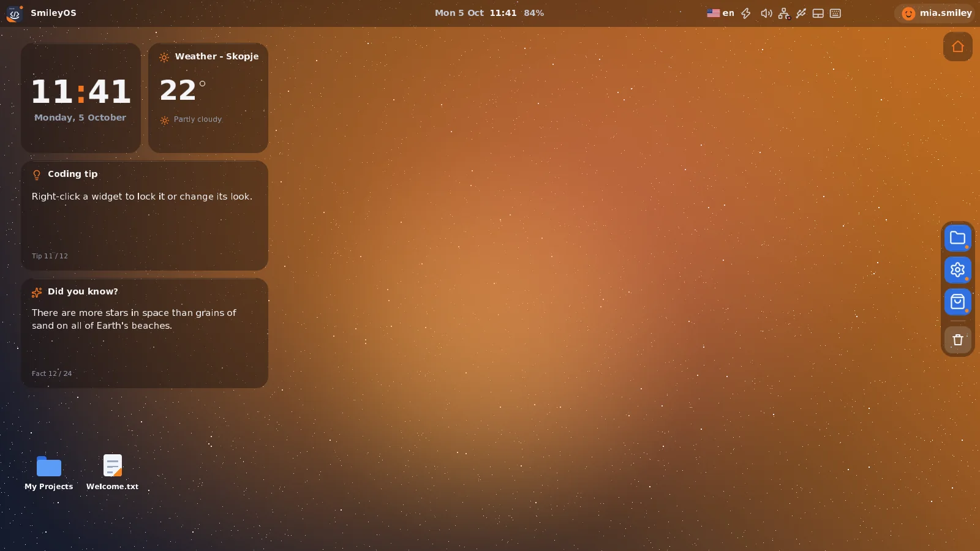Click the 84% battery indicator
980x551 pixels.
coord(534,13)
